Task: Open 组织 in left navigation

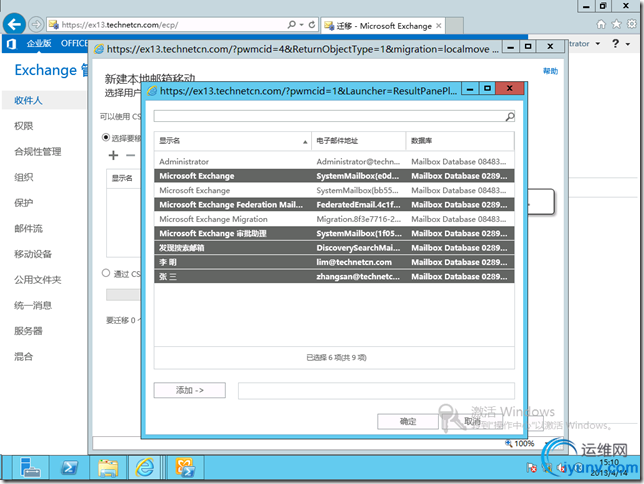Action: click(23, 177)
